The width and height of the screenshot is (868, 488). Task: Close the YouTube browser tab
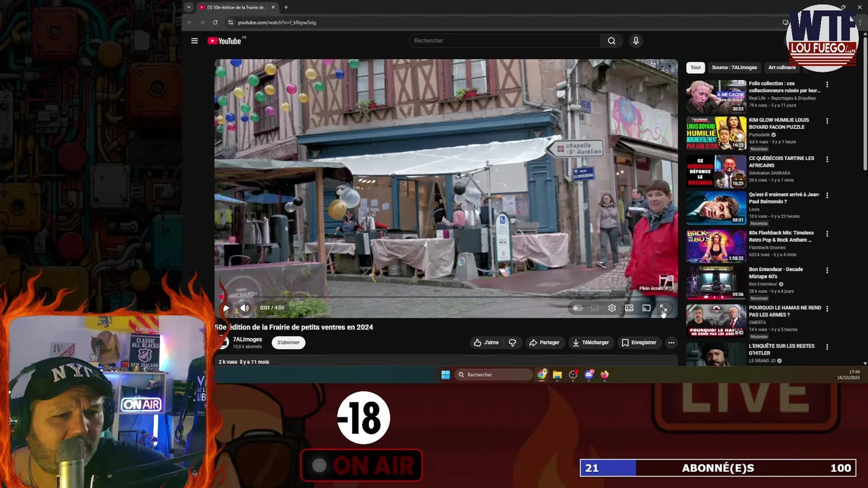(273, 7)
